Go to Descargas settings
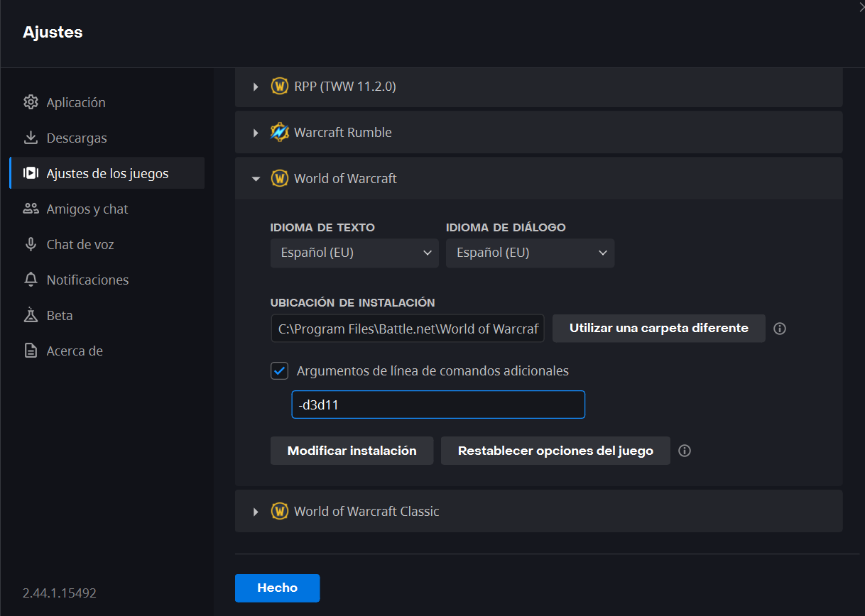Screen dimensions: 865x616 [107, 138]
